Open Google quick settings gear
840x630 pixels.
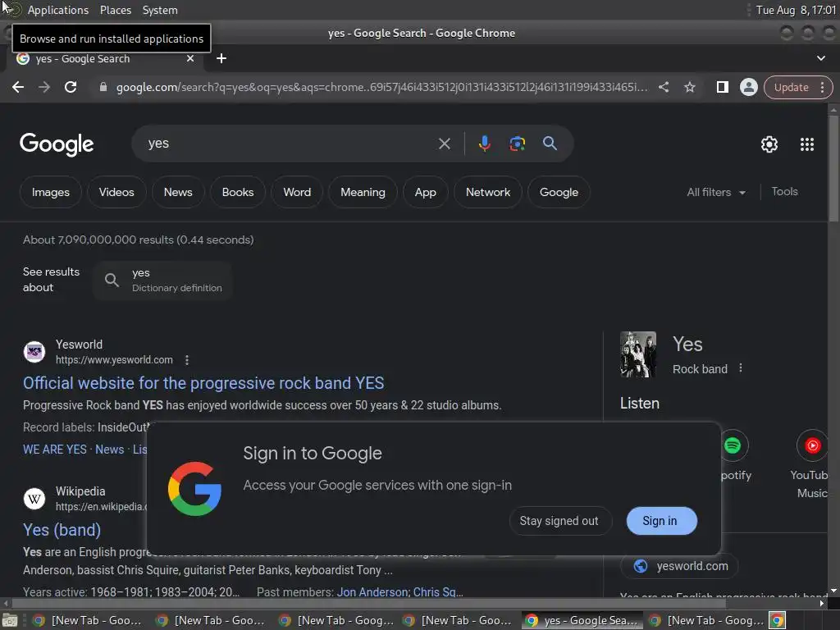[x=769, y=144]
